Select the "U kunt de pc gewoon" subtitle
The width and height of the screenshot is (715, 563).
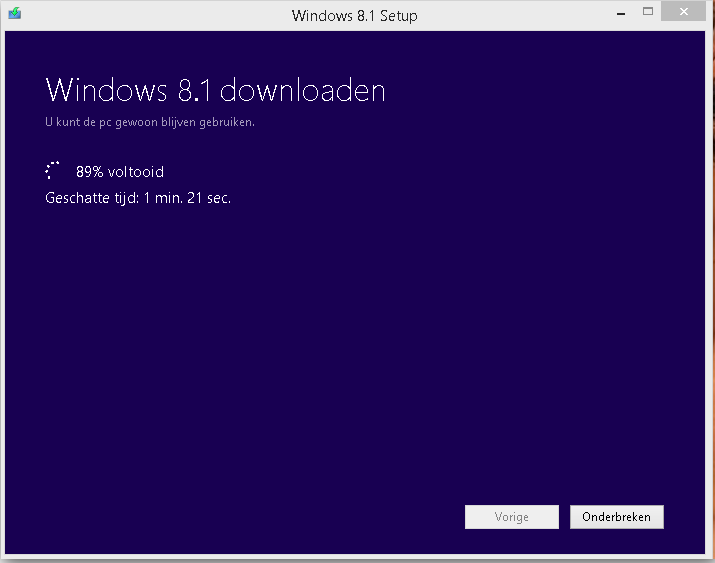[150, 122]
